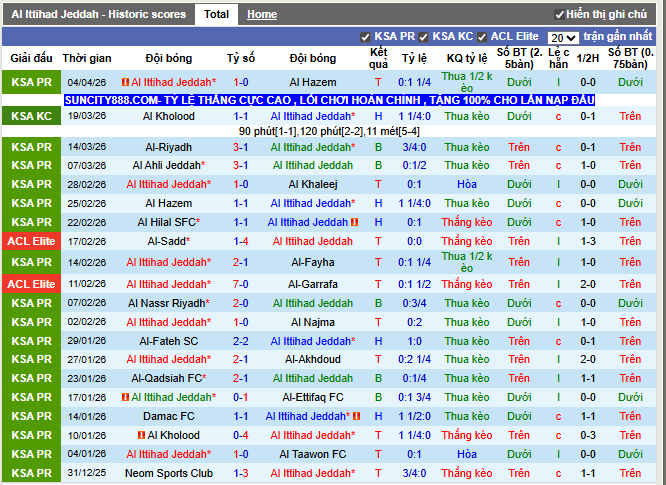Viewport: 666px width, 485px height.
Task: Open Al Nassr Riyadh team link
Action: click(x=166, y=303)
